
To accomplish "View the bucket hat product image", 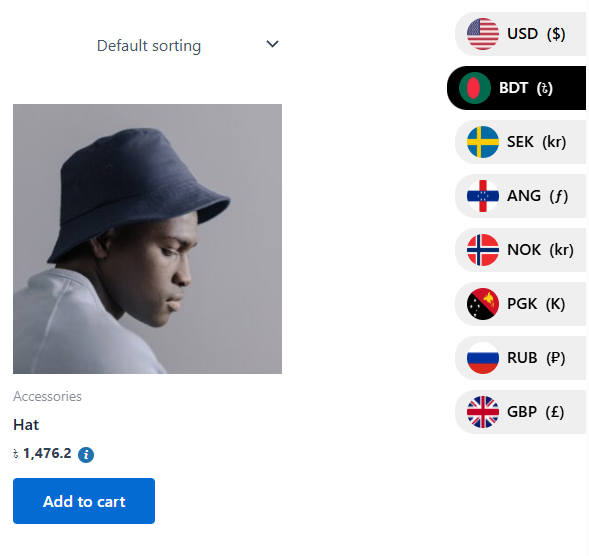I will tap(147, 239).
